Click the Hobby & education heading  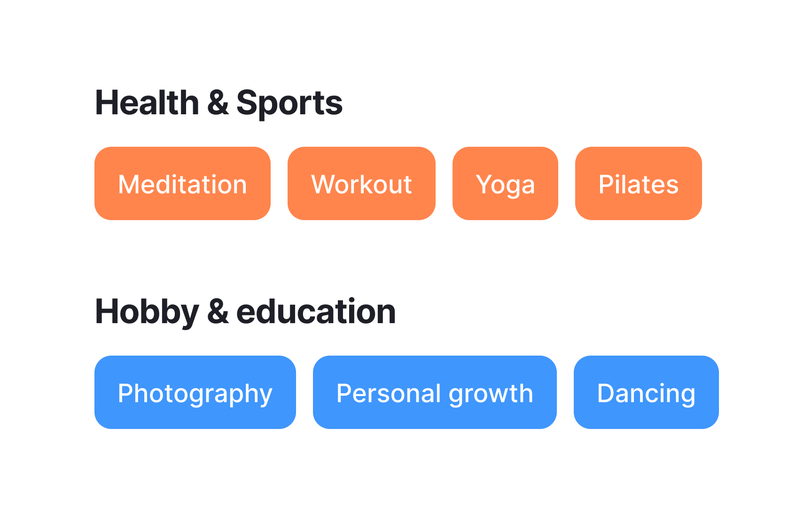tap(245, 312)
